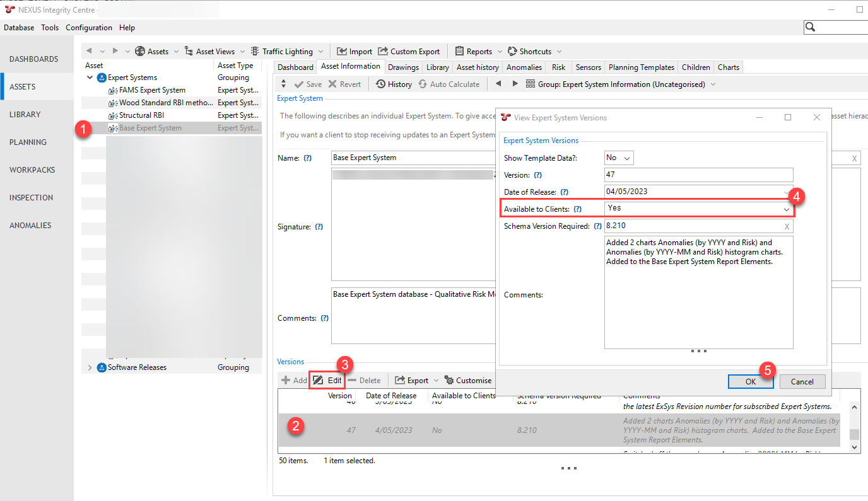
Task: Click the Save button in Asset Information toolbar
Action: (308, 84)
